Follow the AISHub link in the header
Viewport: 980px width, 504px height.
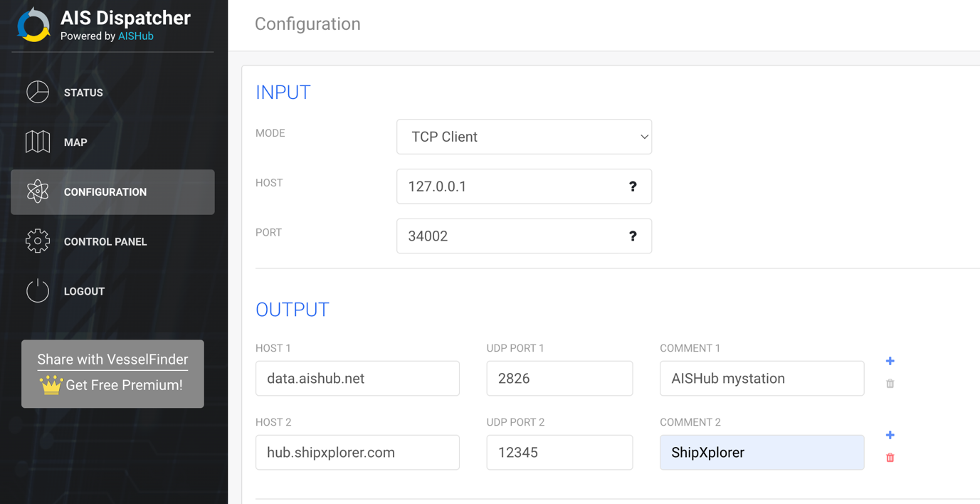tap(136, 36)
